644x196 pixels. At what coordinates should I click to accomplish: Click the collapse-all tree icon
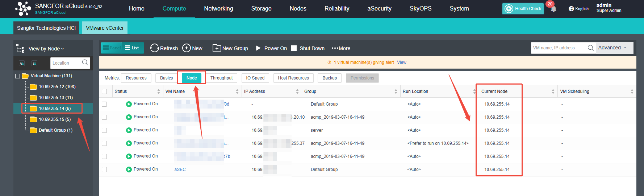(x=34, y=63)
